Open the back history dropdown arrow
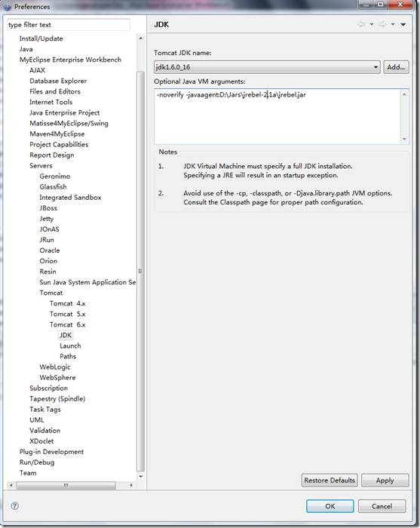Viewport: 420px width, 528px height. click(372, 24)
